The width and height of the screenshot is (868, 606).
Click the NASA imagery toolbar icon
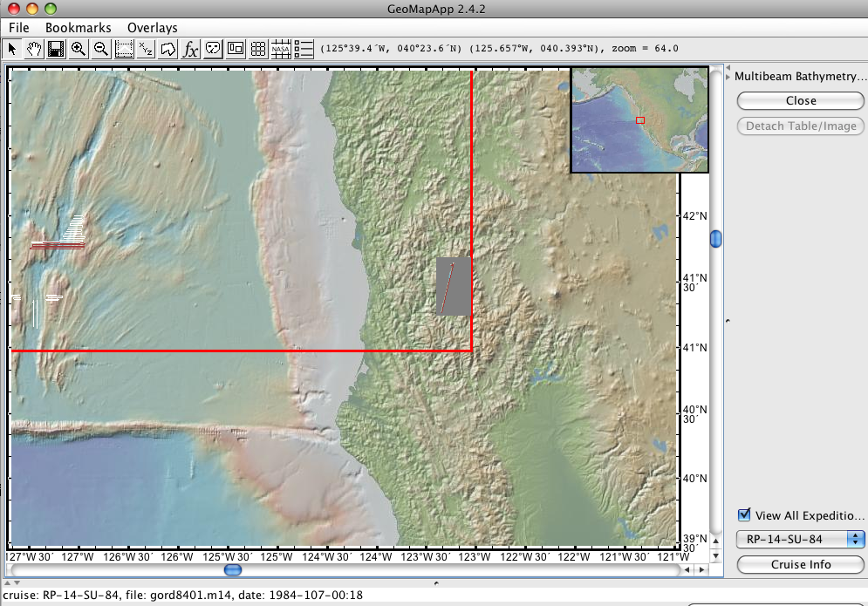tap(281, 49)
